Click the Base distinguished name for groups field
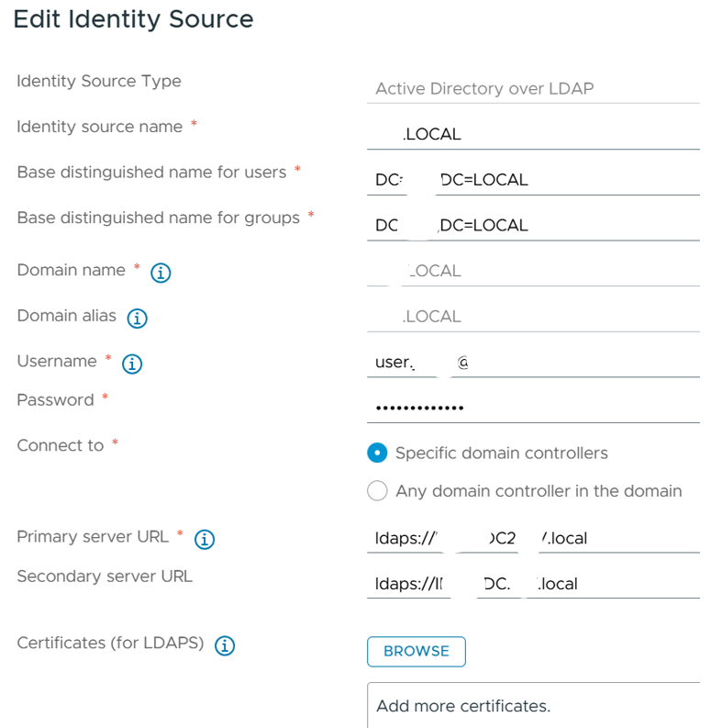This screenshot has width=722, height=728. 532,225
